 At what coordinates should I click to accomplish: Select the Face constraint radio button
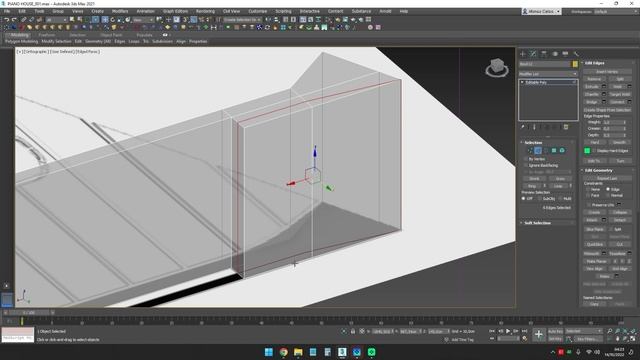pyautogui.click(x=588, y=196)
